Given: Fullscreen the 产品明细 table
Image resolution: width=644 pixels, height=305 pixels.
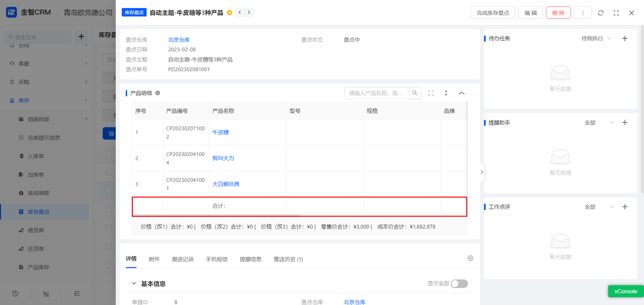Looking at the screenshot, I should tap(431, 93).
